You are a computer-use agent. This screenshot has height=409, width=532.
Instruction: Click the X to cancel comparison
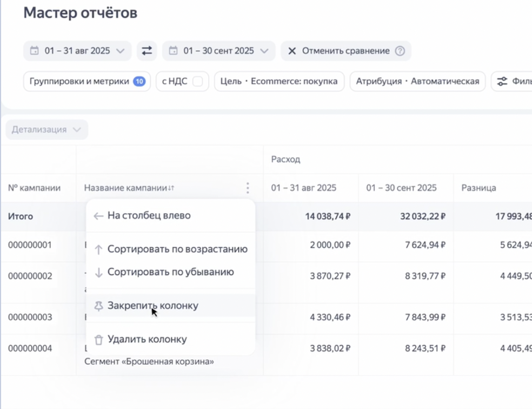pos(291,50)
